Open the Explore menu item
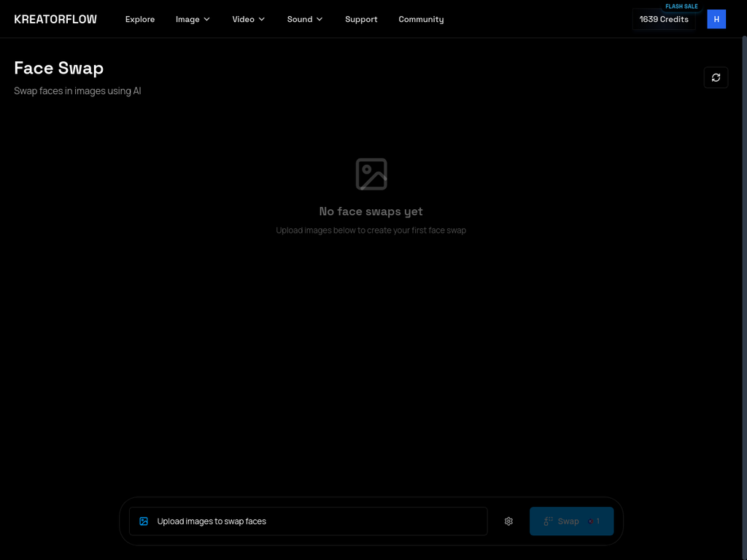 pos(140,19)
